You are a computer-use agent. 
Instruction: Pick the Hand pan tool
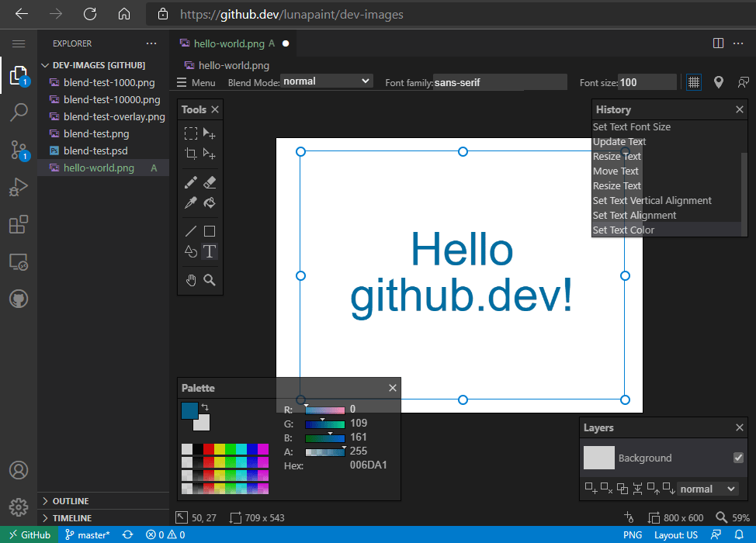[x=191, y=280]
